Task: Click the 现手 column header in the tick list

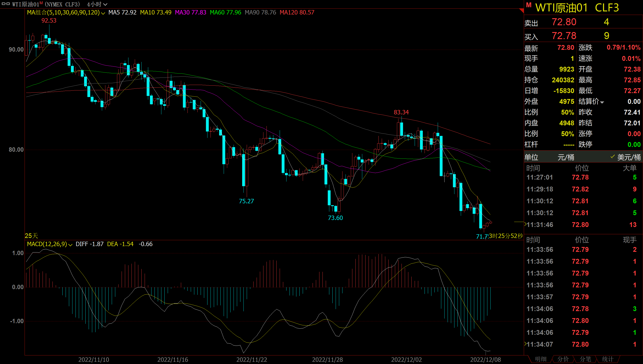Action: coord(630,240)
